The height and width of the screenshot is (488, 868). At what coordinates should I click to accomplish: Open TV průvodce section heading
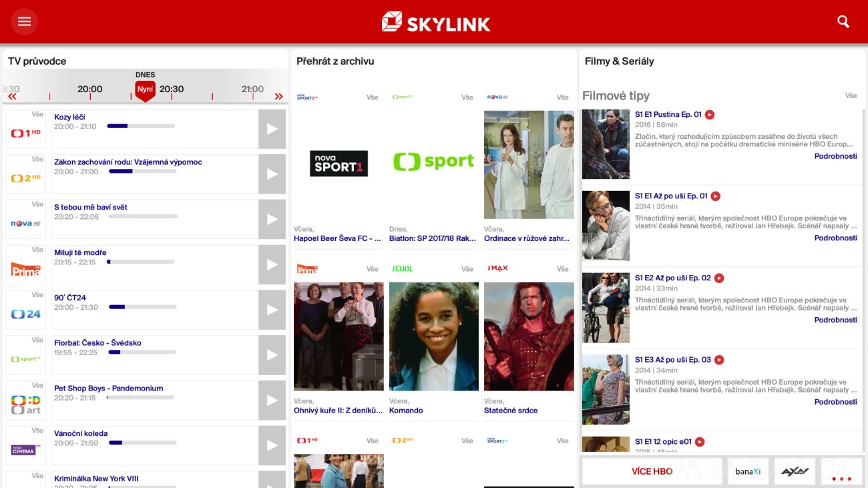coord(37,61)
